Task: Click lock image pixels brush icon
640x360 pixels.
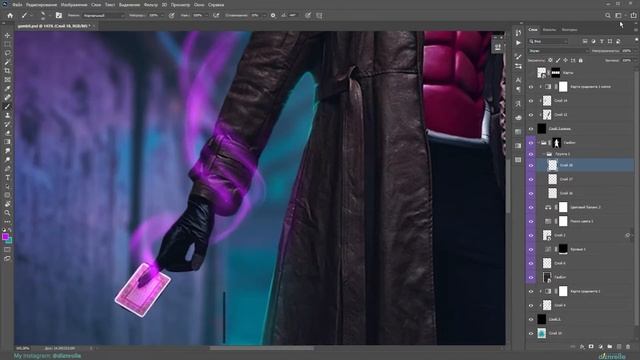Action: tap(558, 60)
